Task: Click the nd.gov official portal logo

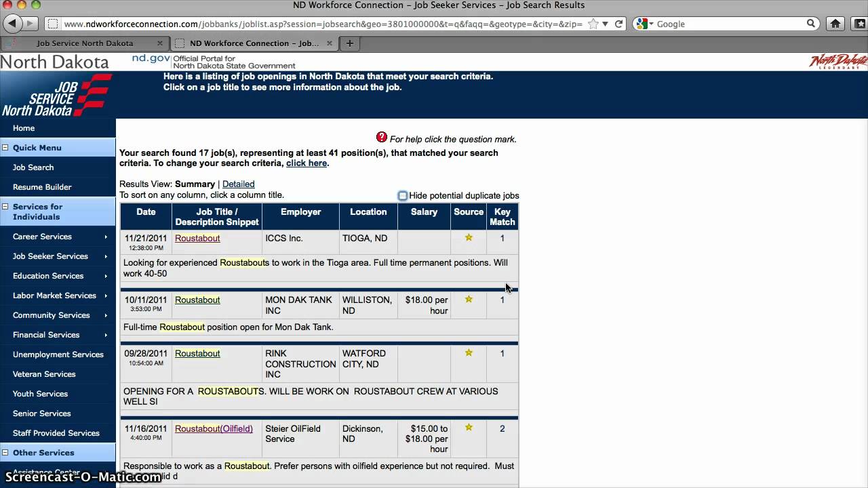Action: [x=214, y=62]
